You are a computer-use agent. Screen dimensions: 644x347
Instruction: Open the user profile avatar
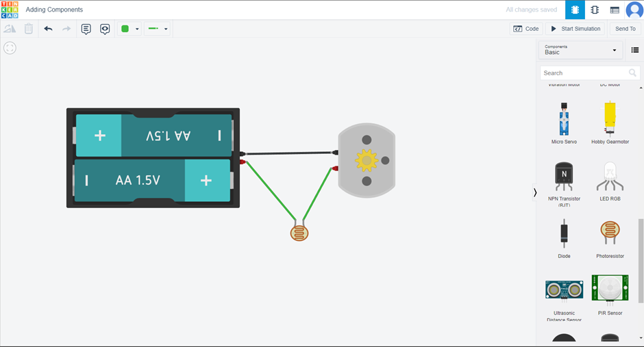point(634,10)
